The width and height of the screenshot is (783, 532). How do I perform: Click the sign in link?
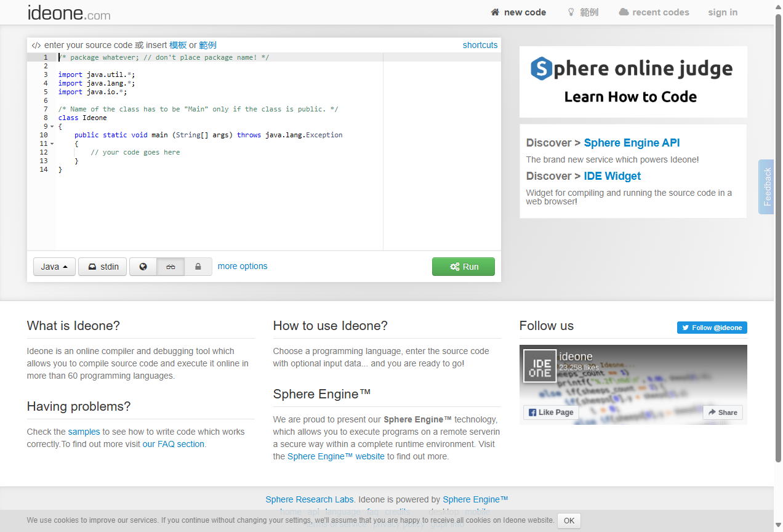coord(722,12)
